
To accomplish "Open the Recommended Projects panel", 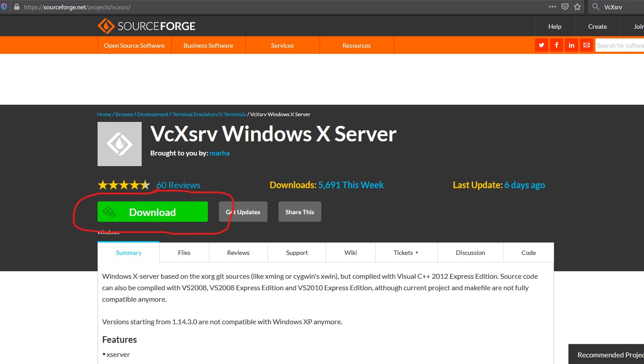I will (x=606, y=354).
